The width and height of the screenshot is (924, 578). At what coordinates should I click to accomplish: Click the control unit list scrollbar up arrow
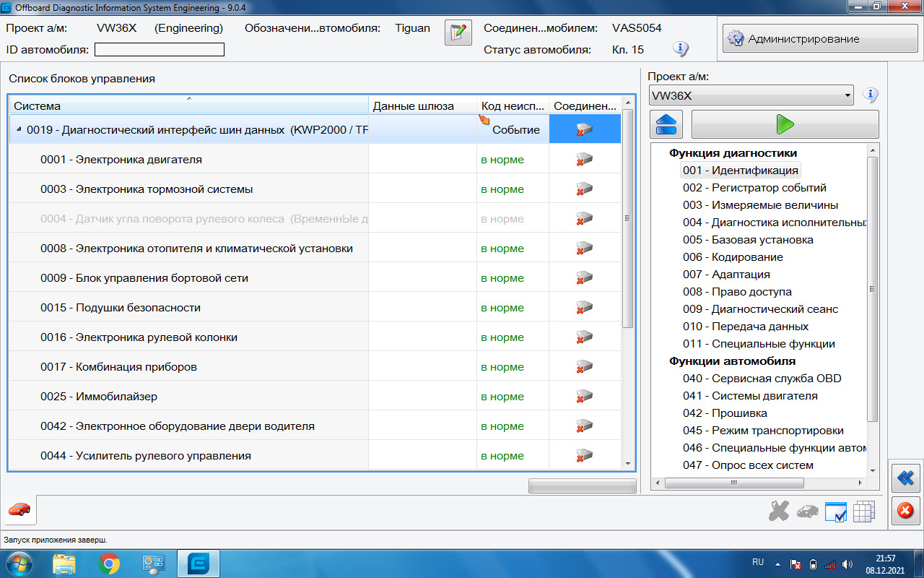(627, 102)
